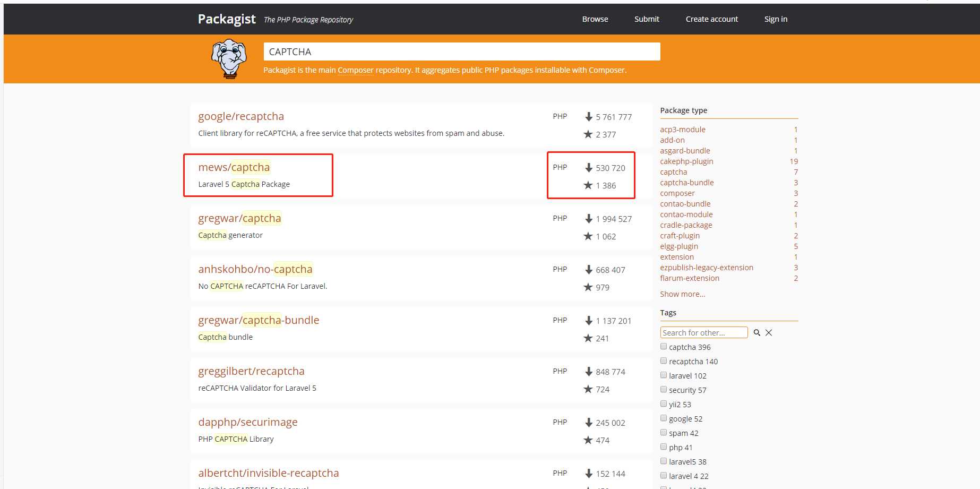
Task: Filter by cakephp-plugin package type
Action: pos(686,161)
